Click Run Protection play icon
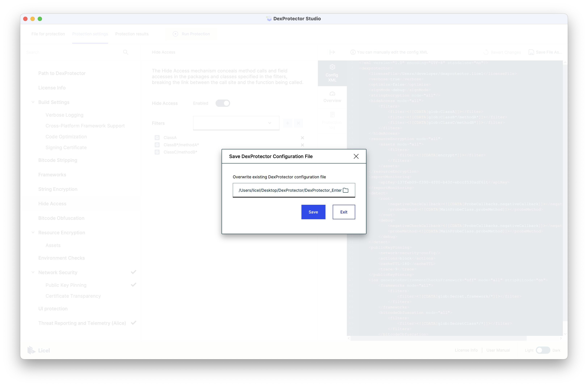The height and width of the screenshot is (386, 588). (175, 34)
